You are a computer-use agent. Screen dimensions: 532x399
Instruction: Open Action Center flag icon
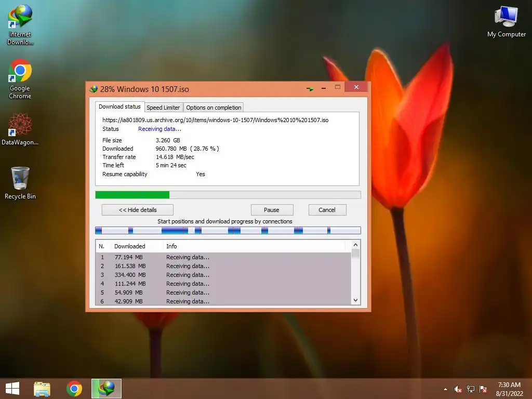point(483,389)
